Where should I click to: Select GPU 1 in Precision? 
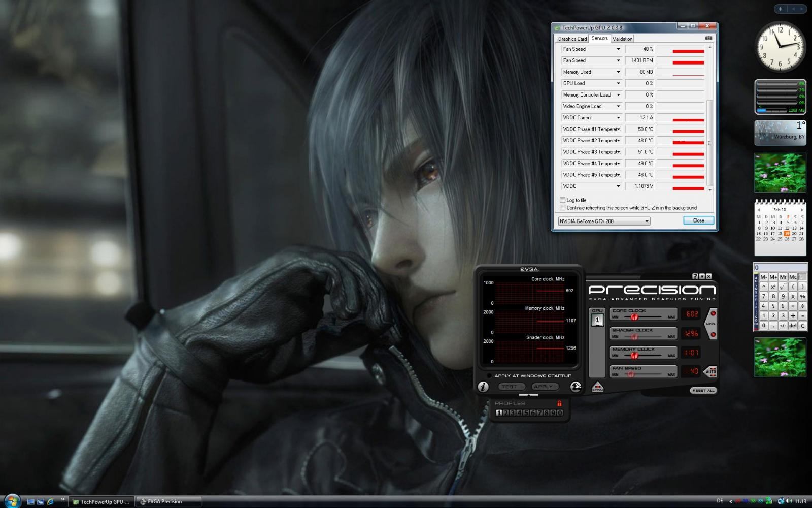coord(597,320)
